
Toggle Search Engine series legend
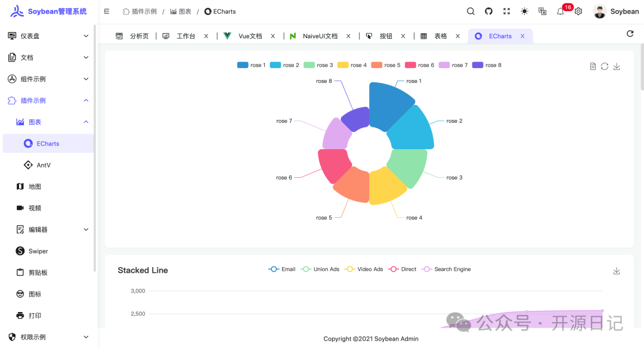(446, 269)
